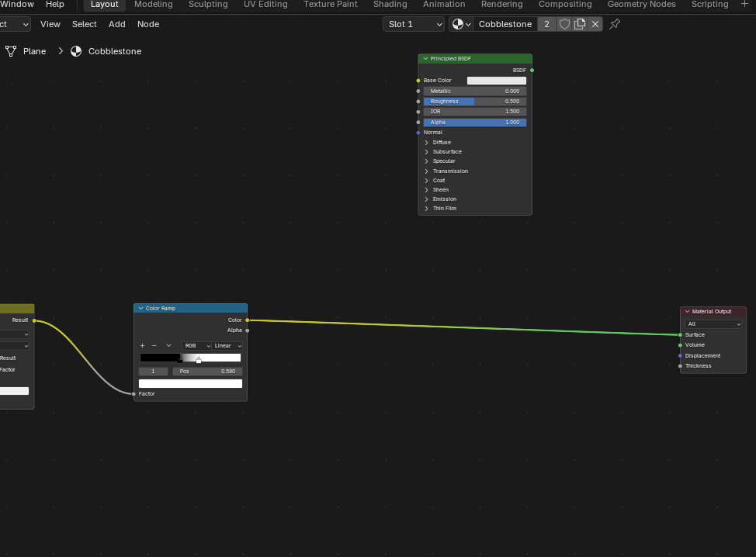Open the Add menu
This screenshot has width=756, height=557.
pyautogui.click(x=116, y=24)
